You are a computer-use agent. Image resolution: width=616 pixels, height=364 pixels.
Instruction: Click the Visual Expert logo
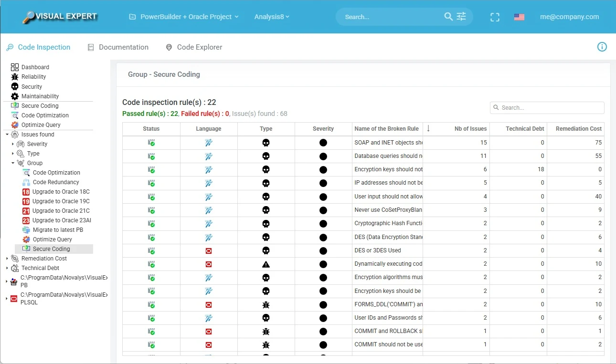(60, 17)
